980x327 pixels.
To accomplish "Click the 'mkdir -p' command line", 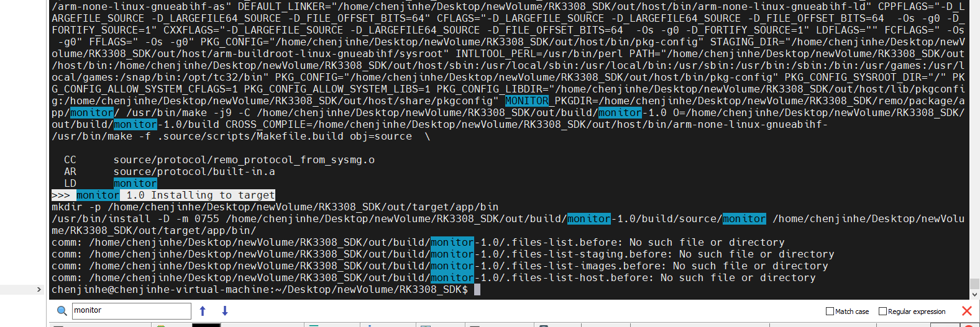I will (275, 207).
